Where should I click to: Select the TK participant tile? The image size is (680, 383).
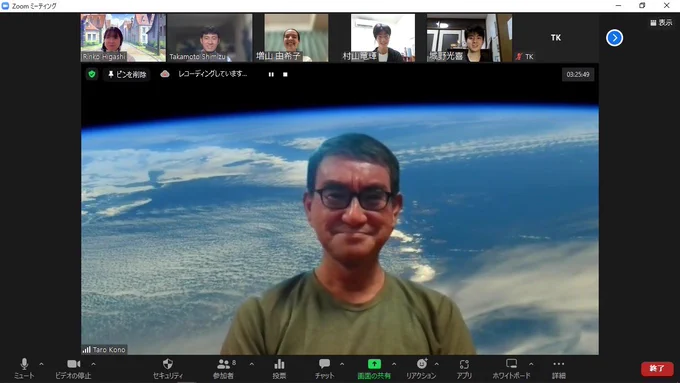(x=556, y=38)
